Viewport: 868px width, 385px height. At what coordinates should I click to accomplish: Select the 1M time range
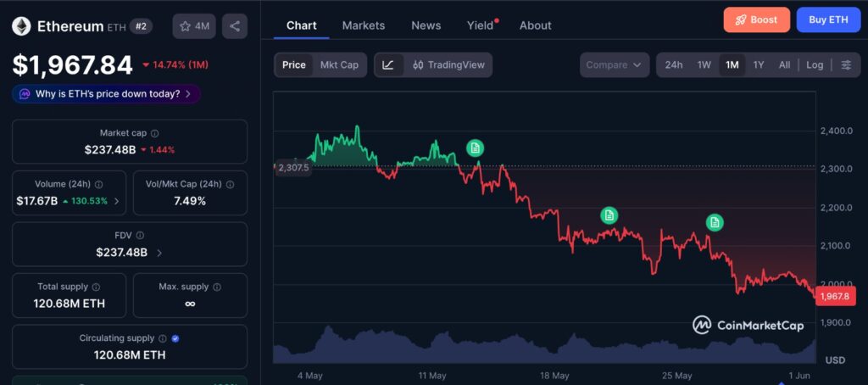732,64
